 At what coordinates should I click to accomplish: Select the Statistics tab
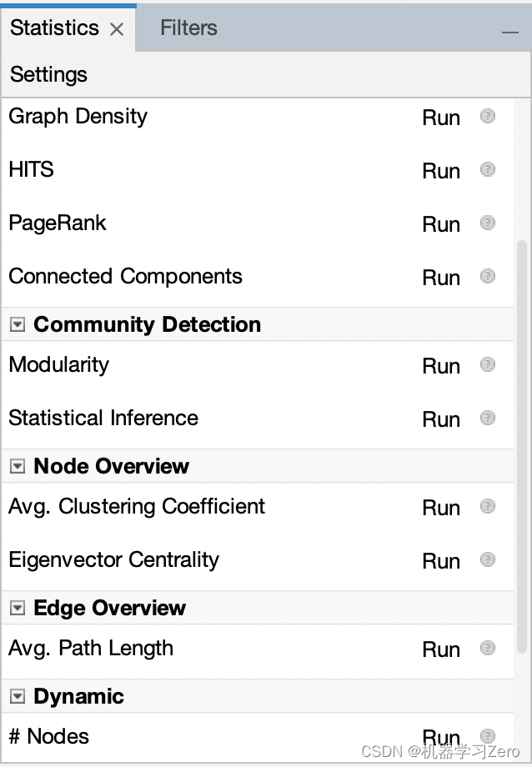point(54,28)
